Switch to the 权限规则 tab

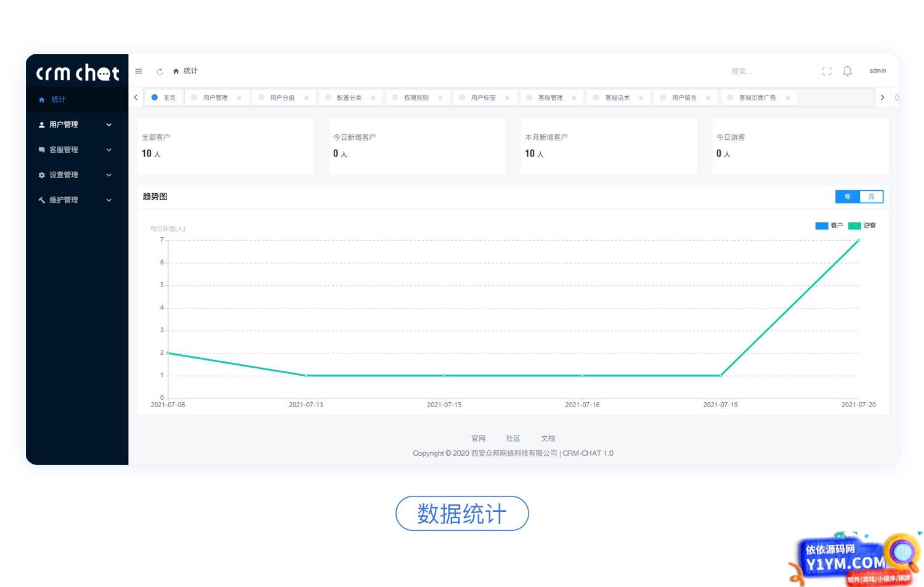click(x=416, y=97)
